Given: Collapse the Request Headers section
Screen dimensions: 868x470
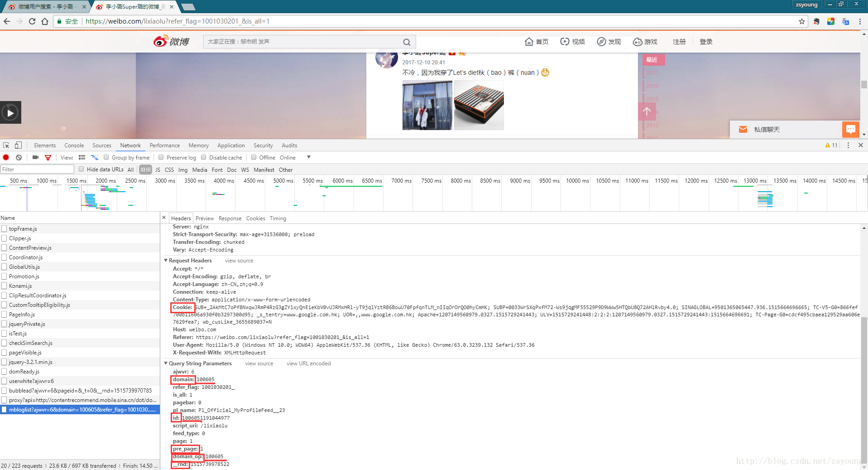Looking at the screenshot, I should point(166,261).
